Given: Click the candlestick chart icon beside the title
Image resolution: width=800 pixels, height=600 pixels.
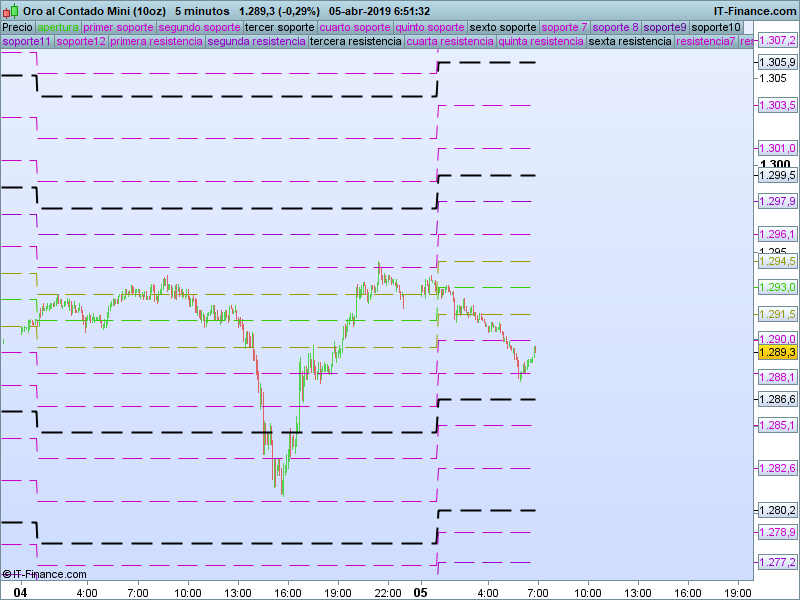Looking at the screenshot, I should (10, 11).
